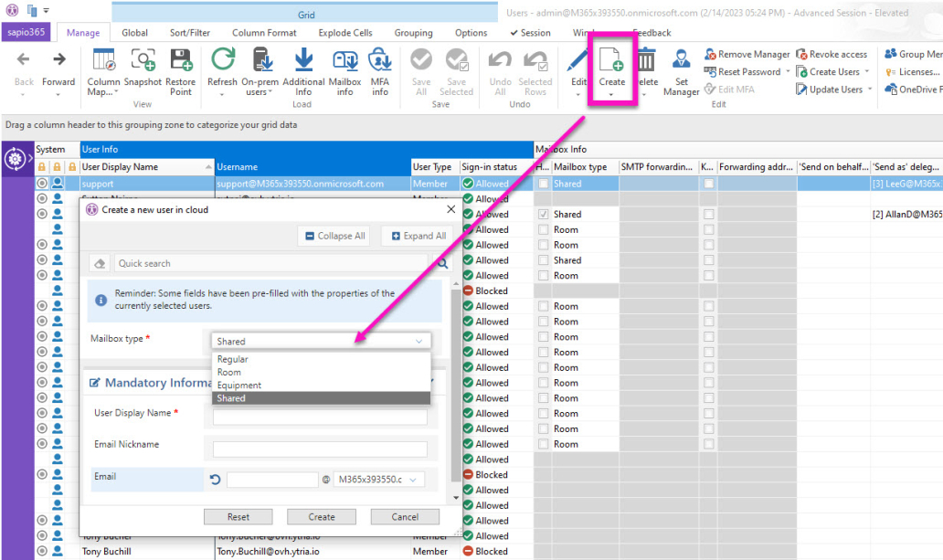Switch to the Manage tab
Viewport: 943px width, 560px height.
(83, 33)
